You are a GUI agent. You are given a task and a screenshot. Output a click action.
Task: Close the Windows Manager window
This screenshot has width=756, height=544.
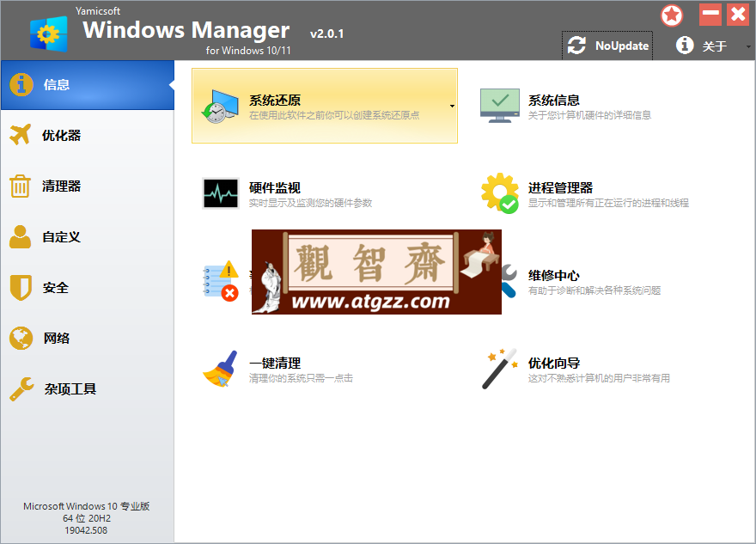pyautogui.click(x=738, y=15)
